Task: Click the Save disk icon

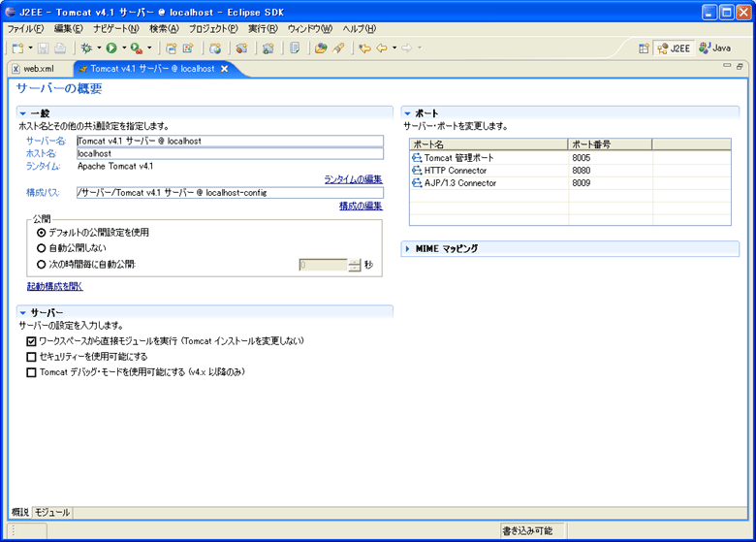Action: (44, 48)
